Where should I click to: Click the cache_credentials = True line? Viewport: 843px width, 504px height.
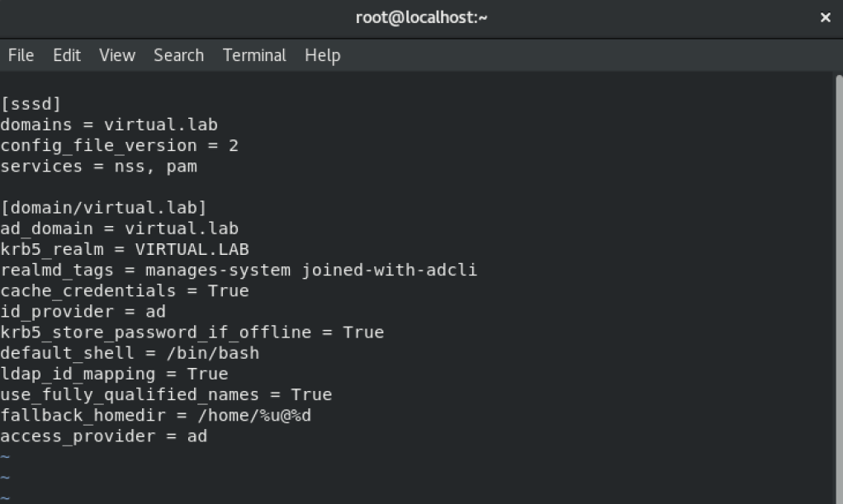[x=124, y=290]
